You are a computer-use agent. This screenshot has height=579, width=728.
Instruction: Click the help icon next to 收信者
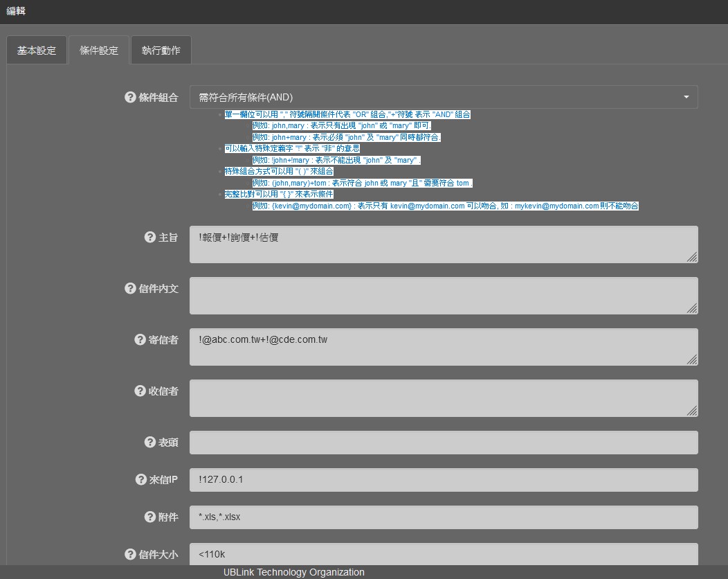pos(140,391)
